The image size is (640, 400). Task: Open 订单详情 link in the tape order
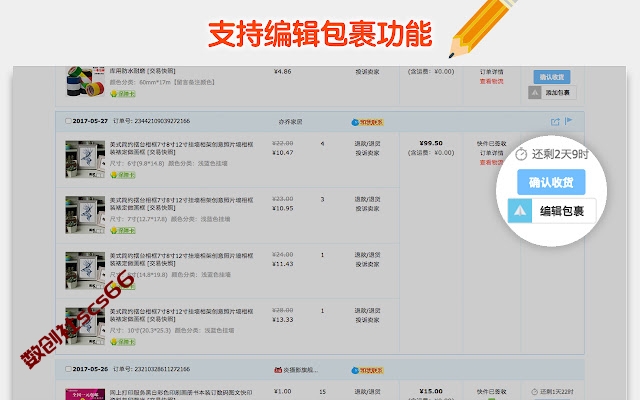point(491,72)
